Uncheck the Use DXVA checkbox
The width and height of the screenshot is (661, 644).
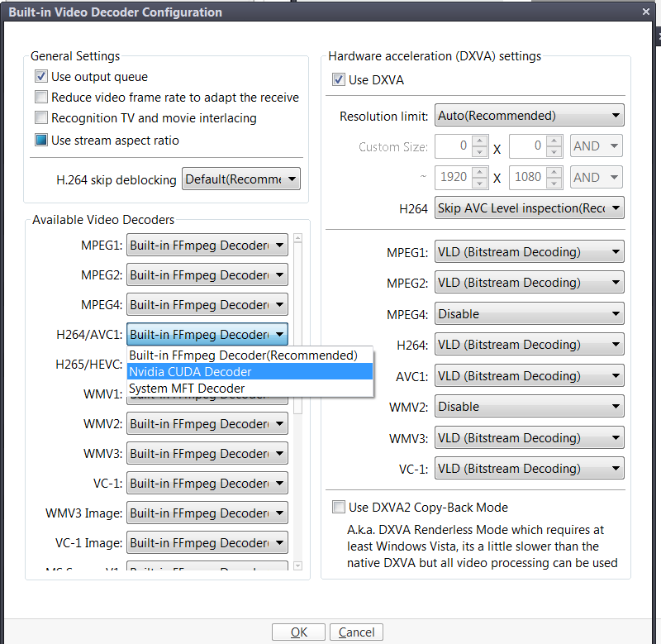tap(338, 80)
